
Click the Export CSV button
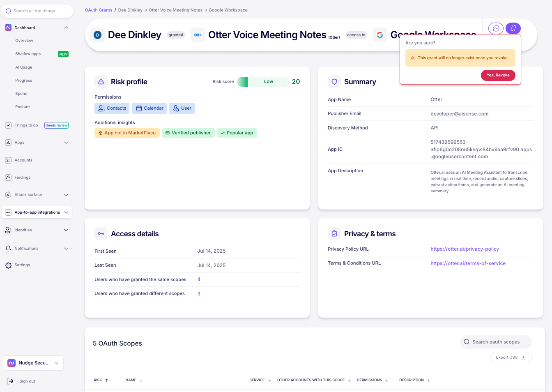tap(511, 357)
